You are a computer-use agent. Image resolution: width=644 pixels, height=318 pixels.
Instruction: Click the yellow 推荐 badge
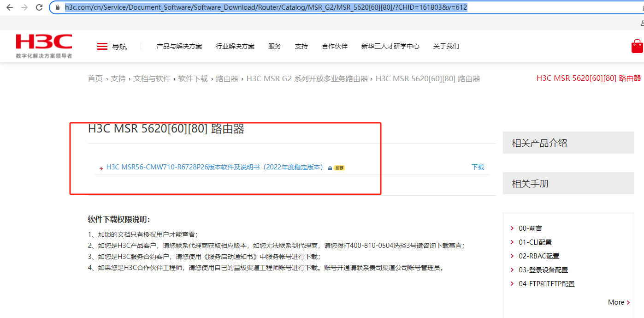339,168
